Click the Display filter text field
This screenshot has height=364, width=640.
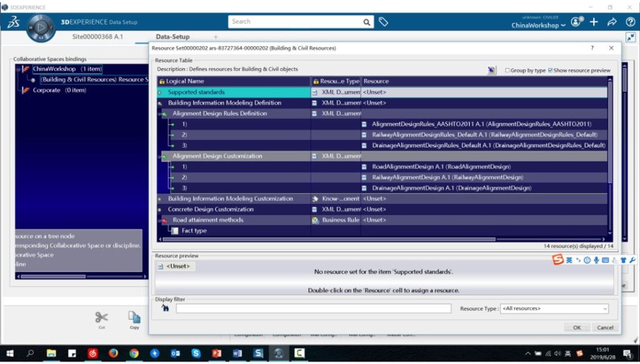[313, 308]
